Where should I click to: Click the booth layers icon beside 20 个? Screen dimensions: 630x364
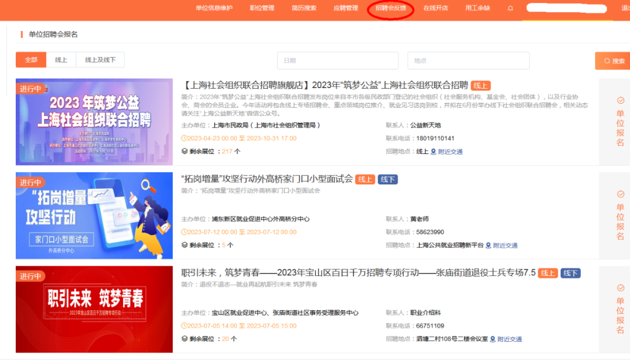click(x=184, y=339)
